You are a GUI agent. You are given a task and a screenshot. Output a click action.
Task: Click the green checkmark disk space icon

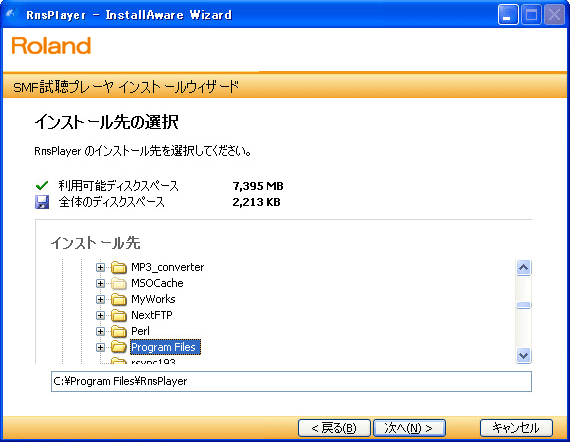point(42,186)
